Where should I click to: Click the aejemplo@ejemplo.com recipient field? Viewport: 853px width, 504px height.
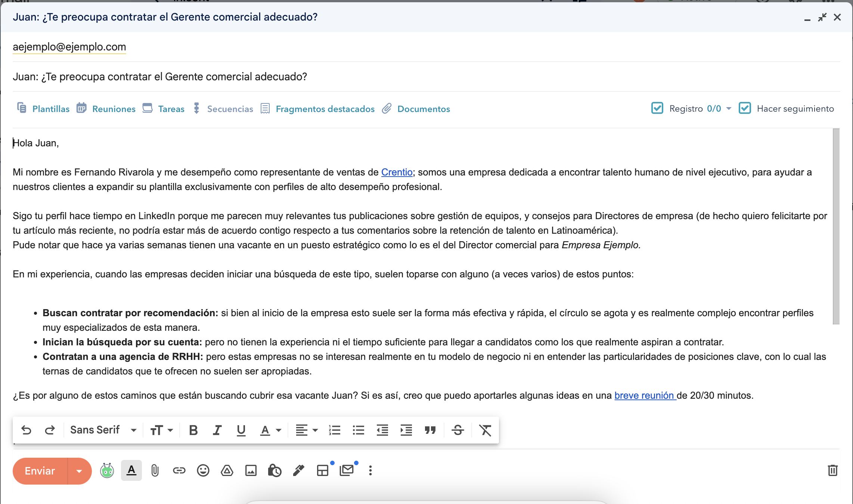click(69, 47)
